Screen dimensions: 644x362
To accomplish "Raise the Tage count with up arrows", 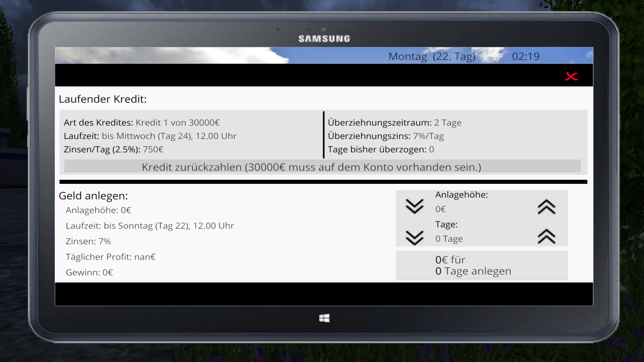I will pyautogui.click(x=546, y=237).
